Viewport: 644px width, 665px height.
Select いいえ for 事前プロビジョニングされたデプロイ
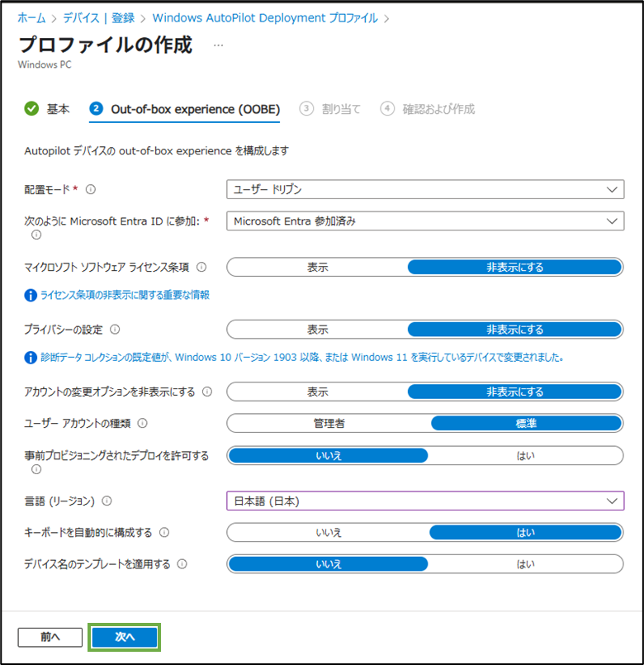click(328, 455)
